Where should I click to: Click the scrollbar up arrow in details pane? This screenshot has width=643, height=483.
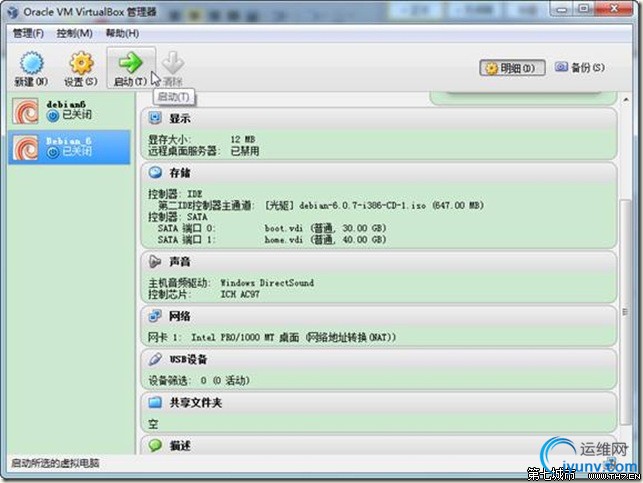625,100
